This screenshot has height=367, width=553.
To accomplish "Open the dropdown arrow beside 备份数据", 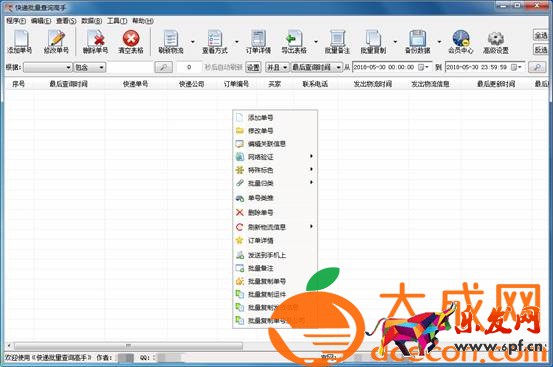I will coord(439,42).
